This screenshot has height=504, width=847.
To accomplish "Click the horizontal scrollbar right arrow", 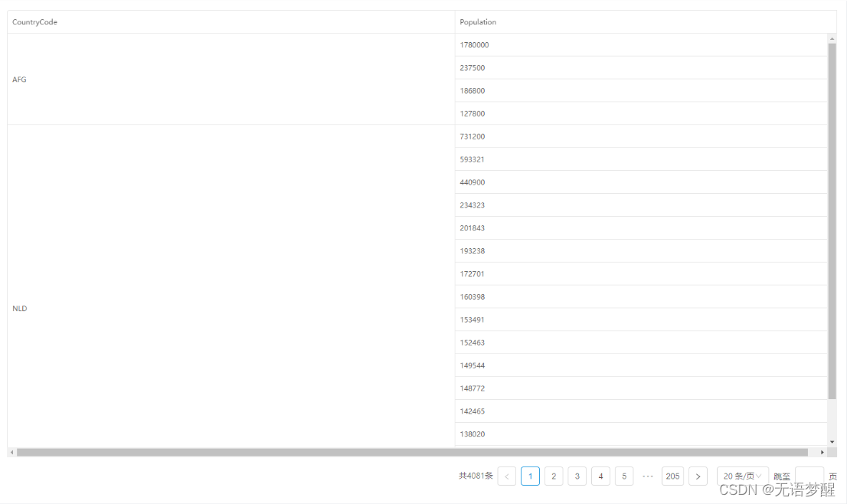I will pos(822,452).
